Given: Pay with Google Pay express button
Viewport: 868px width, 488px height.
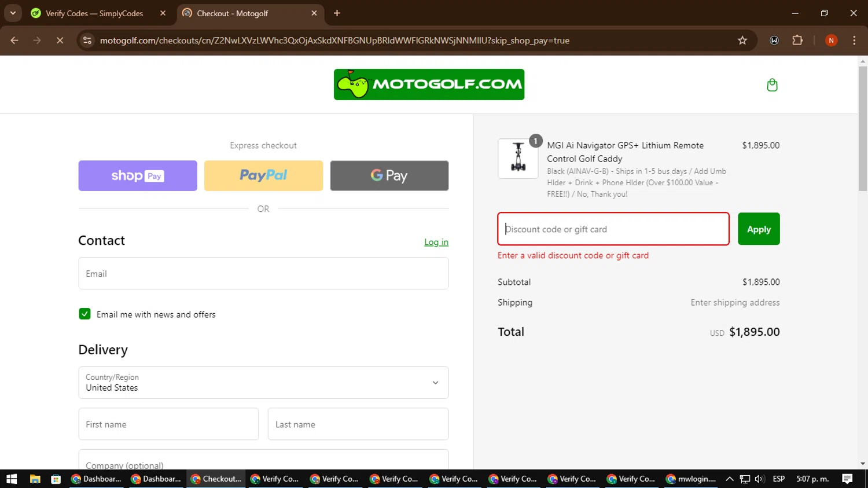Looking at the screenshot, I should (389, 175).
